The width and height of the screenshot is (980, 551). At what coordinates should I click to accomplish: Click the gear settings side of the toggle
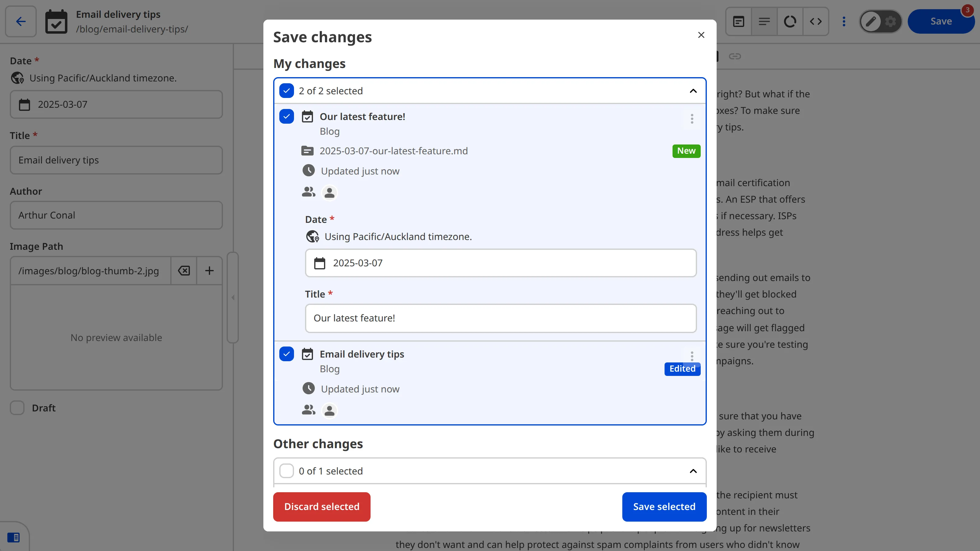pos(890,21)
